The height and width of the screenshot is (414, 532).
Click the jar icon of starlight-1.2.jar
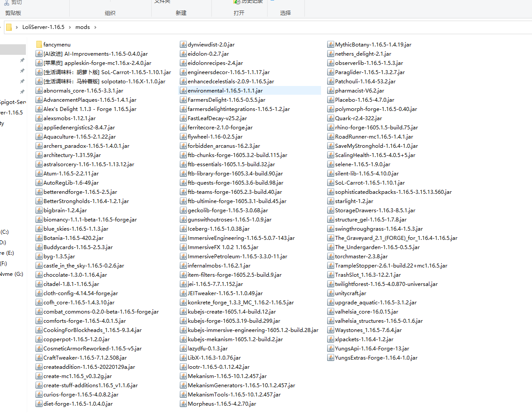tap(331, 201)
